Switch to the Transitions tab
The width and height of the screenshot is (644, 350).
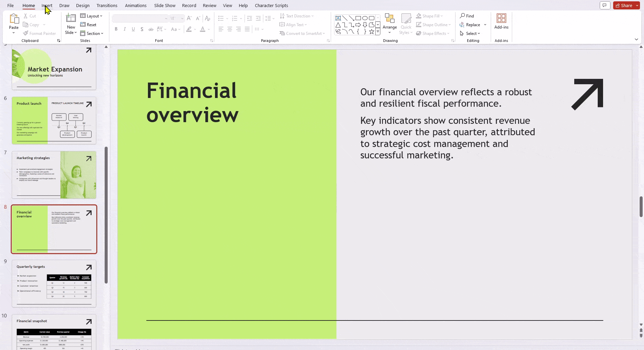pyautogui.click(x=107, y=5)
